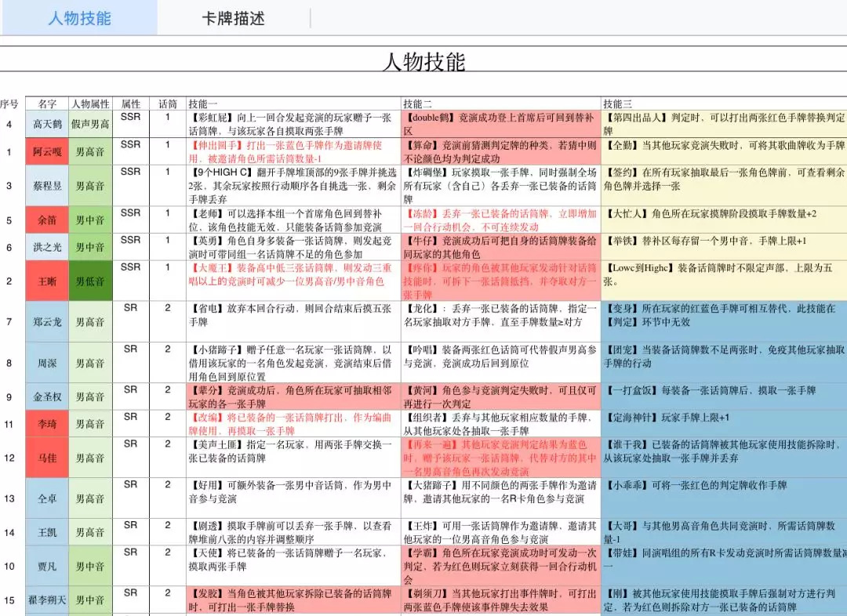This screenshot has height=616, width=847.
Task: Click the 【伸出圆手】 skill cell
Action: click(293, 152)
